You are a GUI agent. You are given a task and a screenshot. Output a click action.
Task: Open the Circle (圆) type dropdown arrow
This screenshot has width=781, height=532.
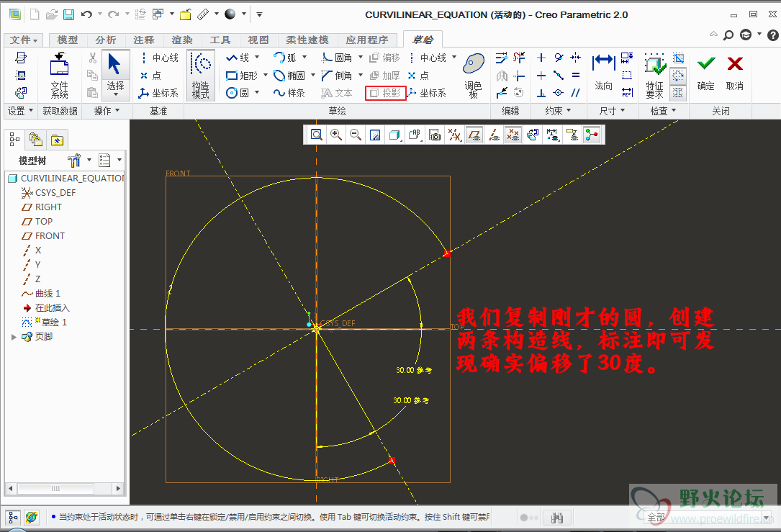(x=258, y=93)
